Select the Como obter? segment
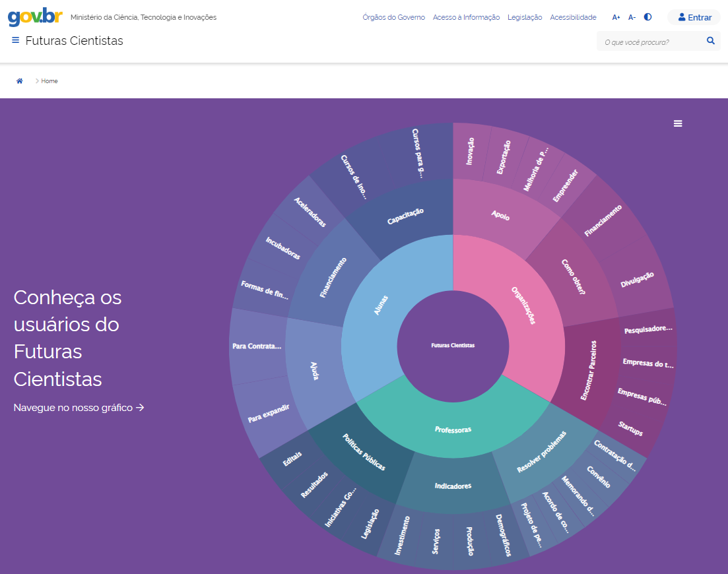Image resolution: width=728 pixels, height=574 pixels. pos(574,276)
